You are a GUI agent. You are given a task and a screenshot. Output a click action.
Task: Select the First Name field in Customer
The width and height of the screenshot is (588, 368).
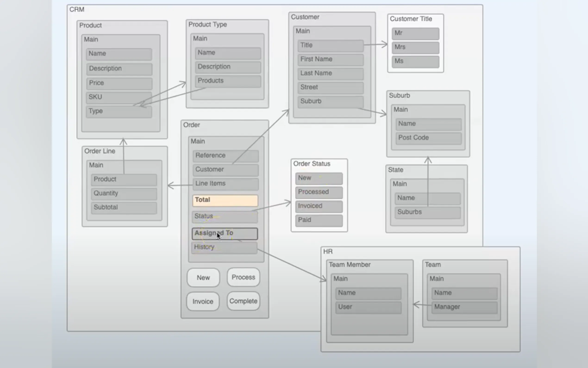point(330,59)
